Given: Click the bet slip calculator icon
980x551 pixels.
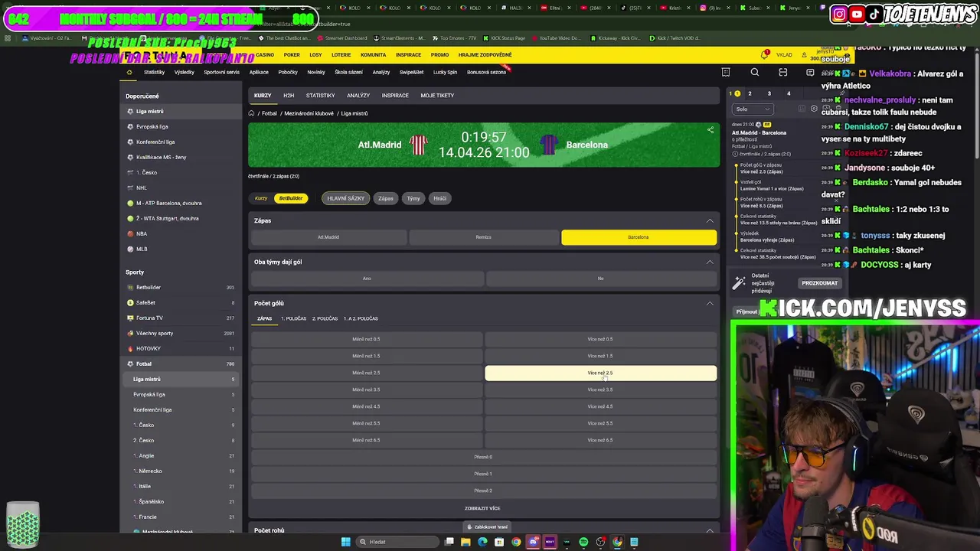Looking at the screenshot, I should point(802,109).
